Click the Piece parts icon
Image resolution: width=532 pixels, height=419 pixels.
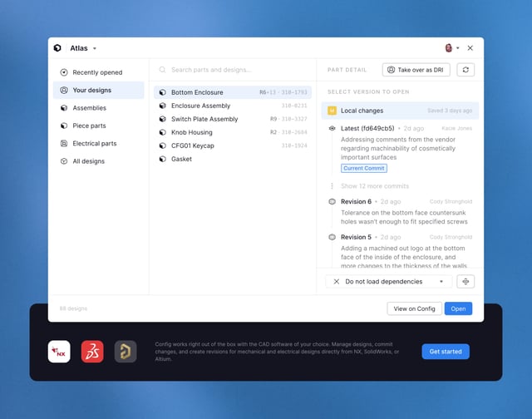pos(64,126)
